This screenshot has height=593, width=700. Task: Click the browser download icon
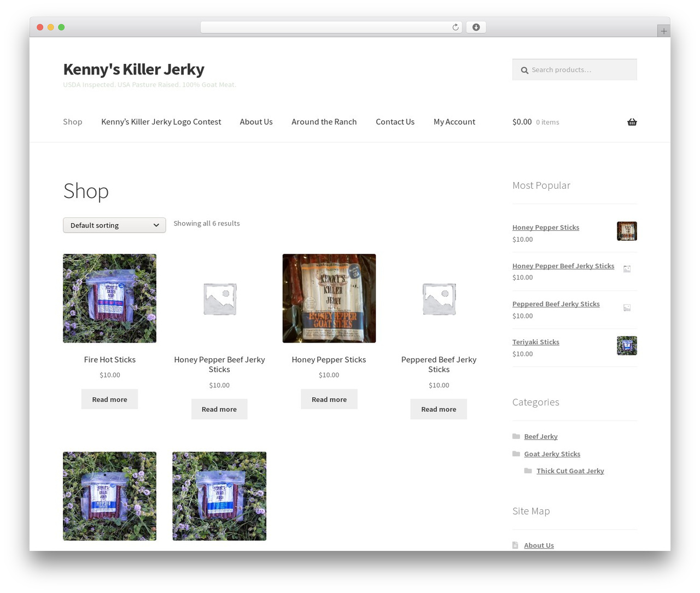pos(476,27)
